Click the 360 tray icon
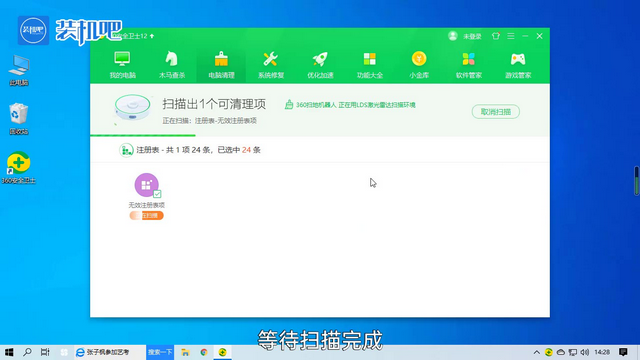This screenshot has height=360, width=640. click(x=549, y=352)
